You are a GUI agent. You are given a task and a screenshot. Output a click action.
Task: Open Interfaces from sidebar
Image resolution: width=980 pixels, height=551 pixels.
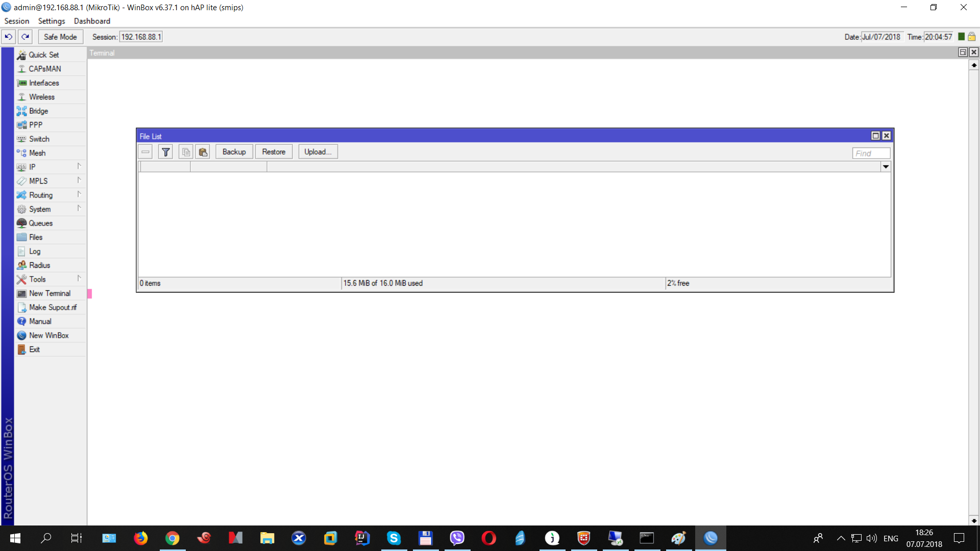pyautogui.click(x=51, y=83)
